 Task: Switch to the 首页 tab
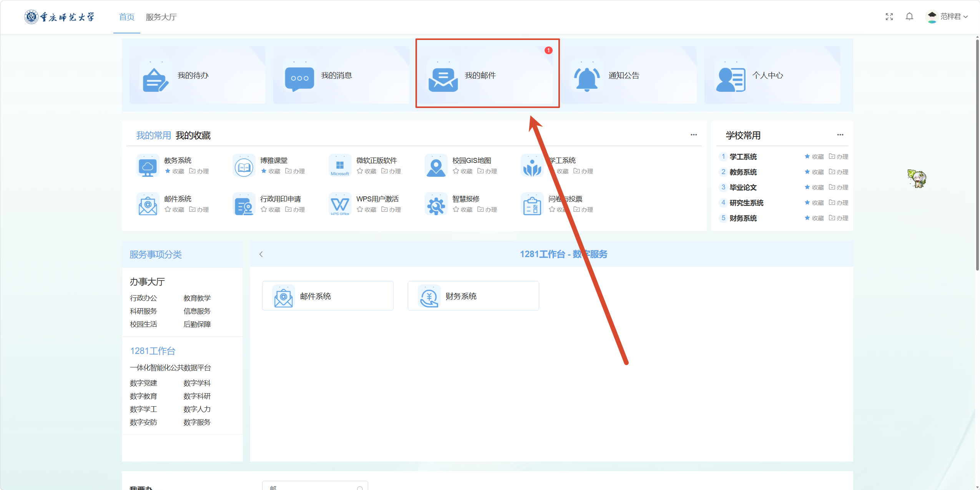(127, 17)
